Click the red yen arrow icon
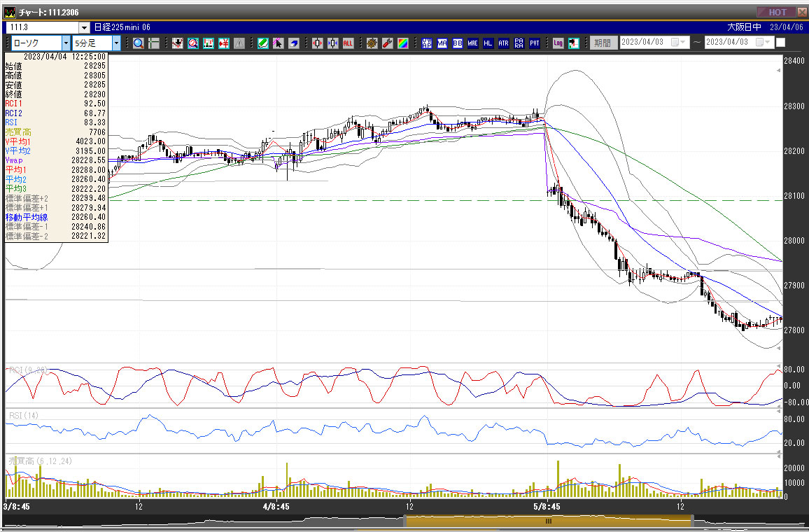 point(224,43)
